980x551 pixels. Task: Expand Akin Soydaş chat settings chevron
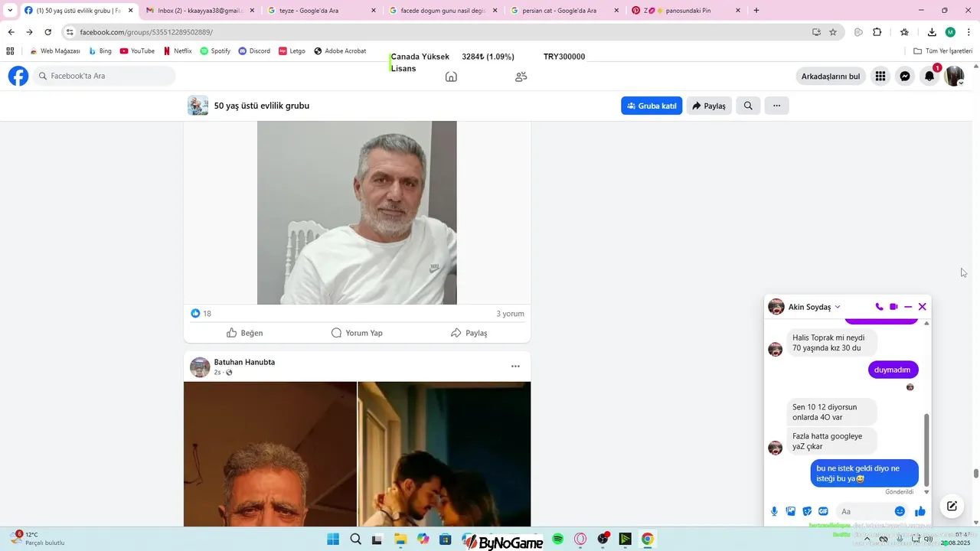point(838,307)
